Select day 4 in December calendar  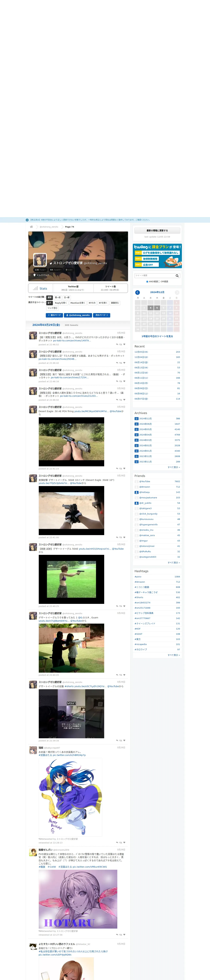[x=150, y=308]
